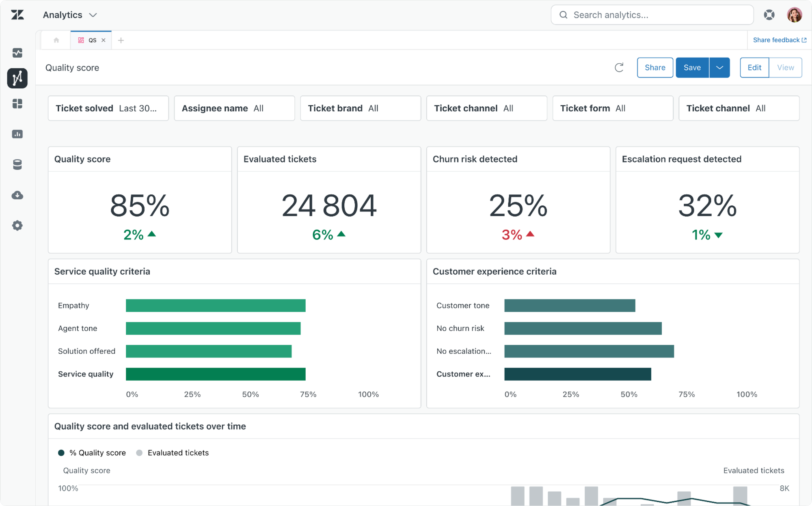This screenshot has width=812, height=506.
Task: Switch to the QS tab
Action: 91,40
